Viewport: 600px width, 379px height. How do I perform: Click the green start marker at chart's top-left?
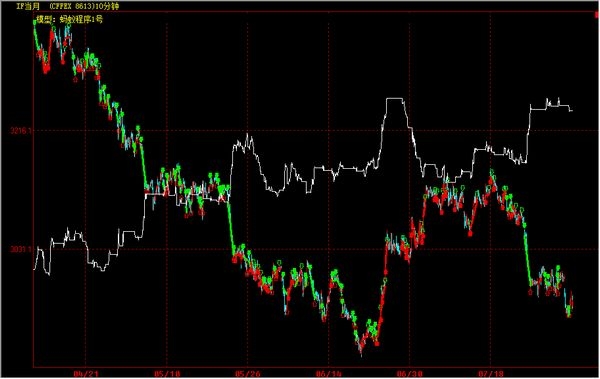(x=34, y=23)
